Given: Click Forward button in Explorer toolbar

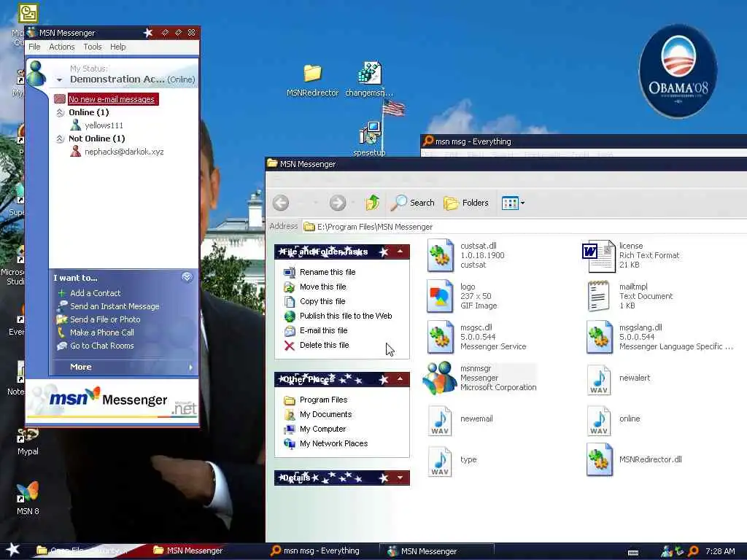Looking at the screenshot, I should click(337, 203).
